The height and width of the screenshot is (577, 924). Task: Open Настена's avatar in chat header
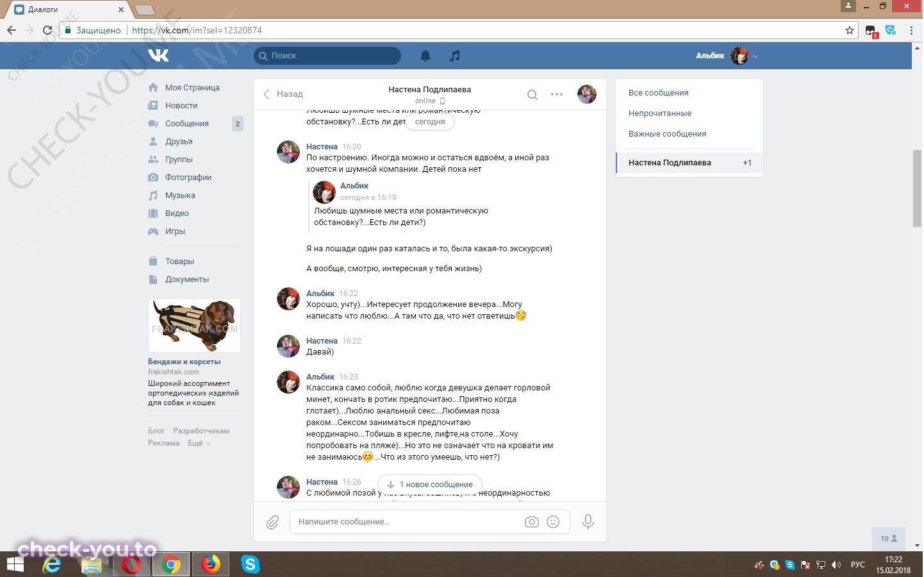pos(587,94)
